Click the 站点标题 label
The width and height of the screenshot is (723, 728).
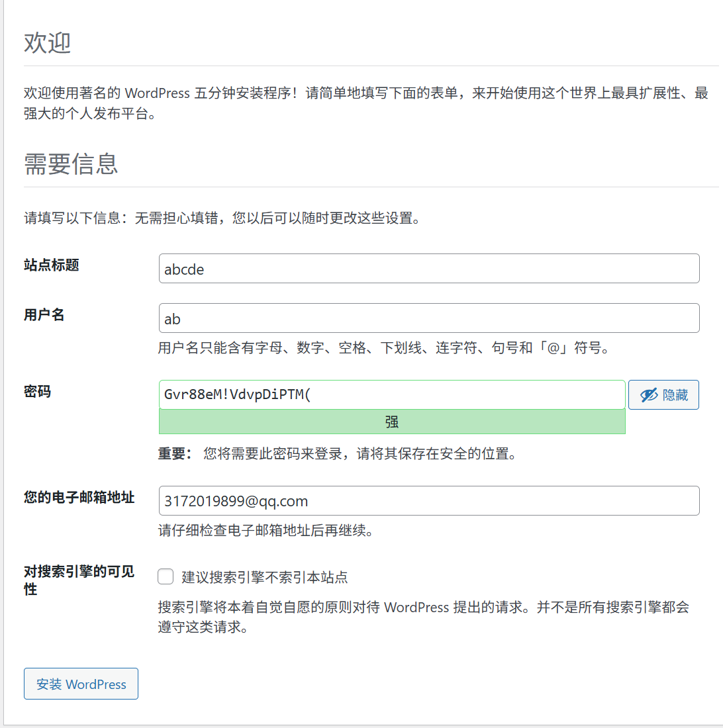point(52,265)
